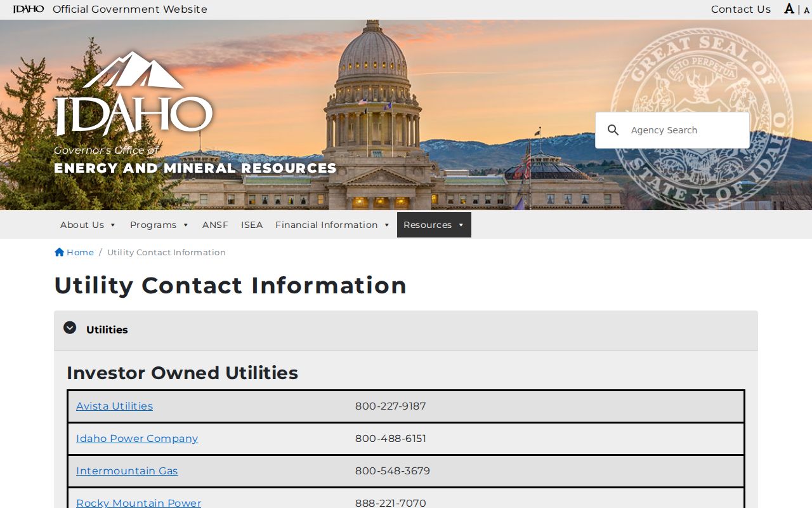Select phone number 800-488-6151
Screen dimensions: 812x508
pyautogui.click(x=391, y=439)
